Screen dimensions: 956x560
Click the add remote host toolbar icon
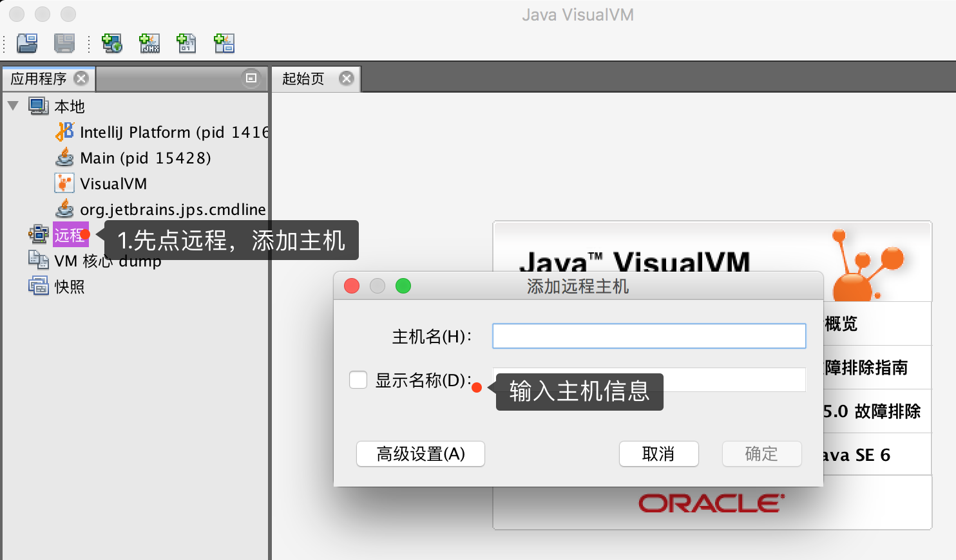[x=111, y=43]
